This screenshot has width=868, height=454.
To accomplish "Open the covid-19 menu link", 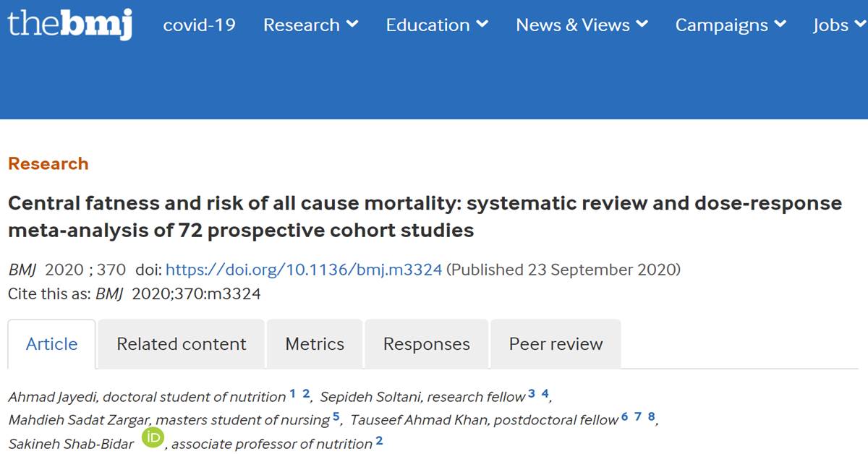I will 199,25.
